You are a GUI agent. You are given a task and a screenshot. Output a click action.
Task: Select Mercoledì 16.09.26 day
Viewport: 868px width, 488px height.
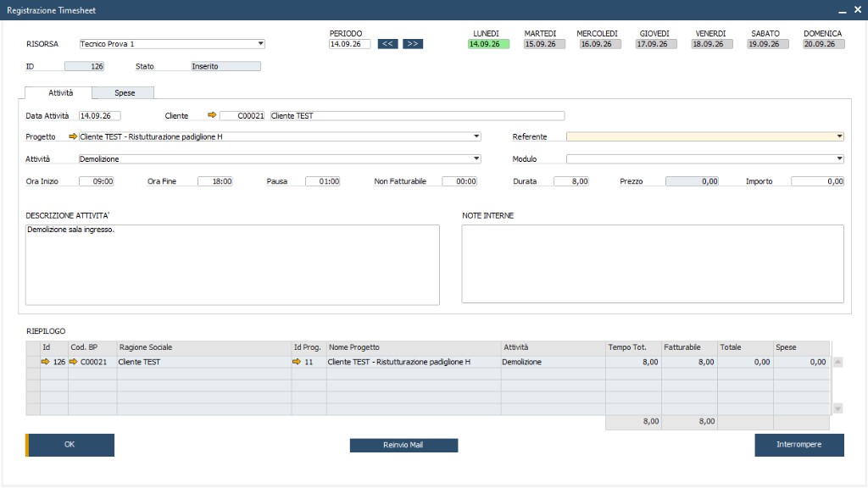(x=600, y=44)
